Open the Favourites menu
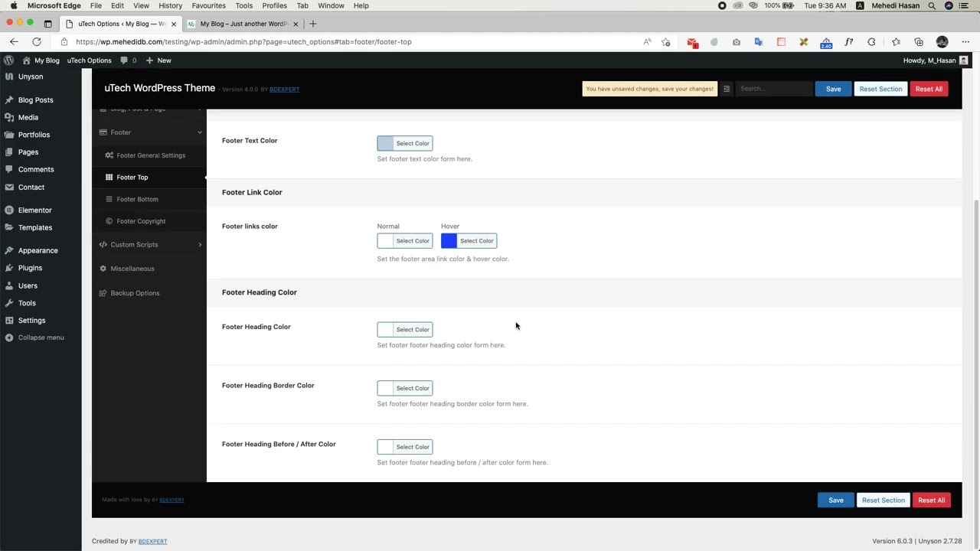Viewport: 980px width, 551px height. click(209, 5)
